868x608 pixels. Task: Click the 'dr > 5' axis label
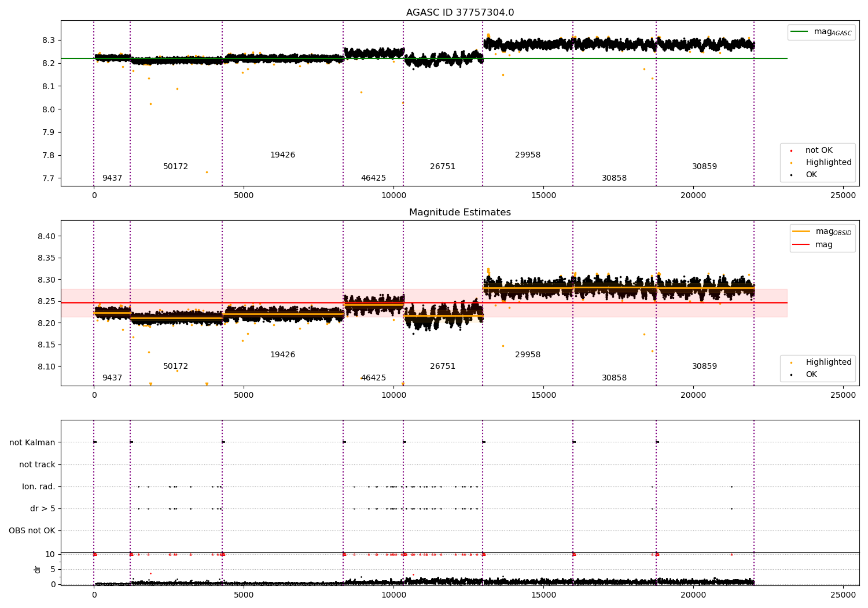(43, 508)
